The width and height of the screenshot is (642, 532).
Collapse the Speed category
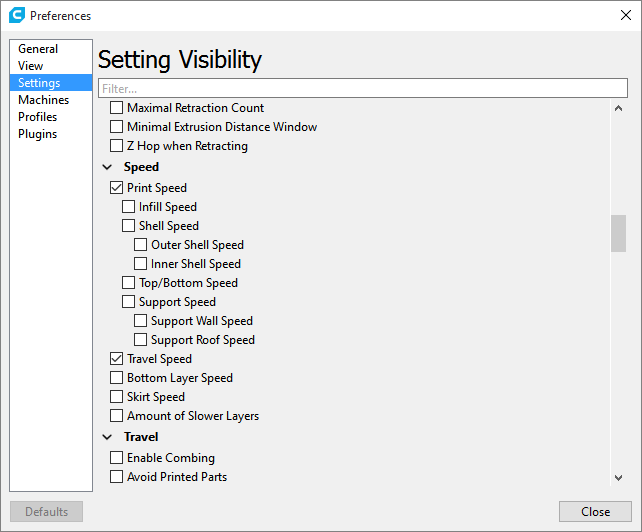pos(107,168)
